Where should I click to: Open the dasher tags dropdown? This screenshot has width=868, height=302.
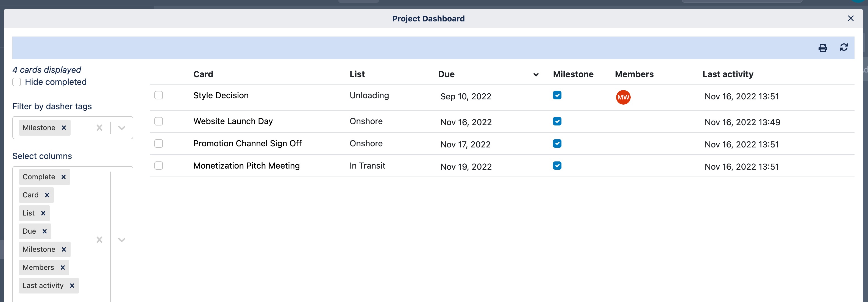click(121, 128)
